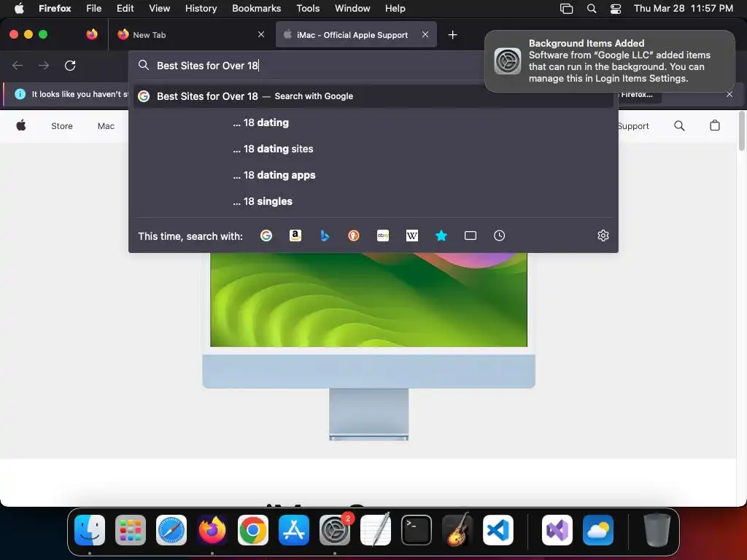Screen dimensions: 747x560
Task: Choose 'Best Sites for Over 18' Google search
Action: 373,96
